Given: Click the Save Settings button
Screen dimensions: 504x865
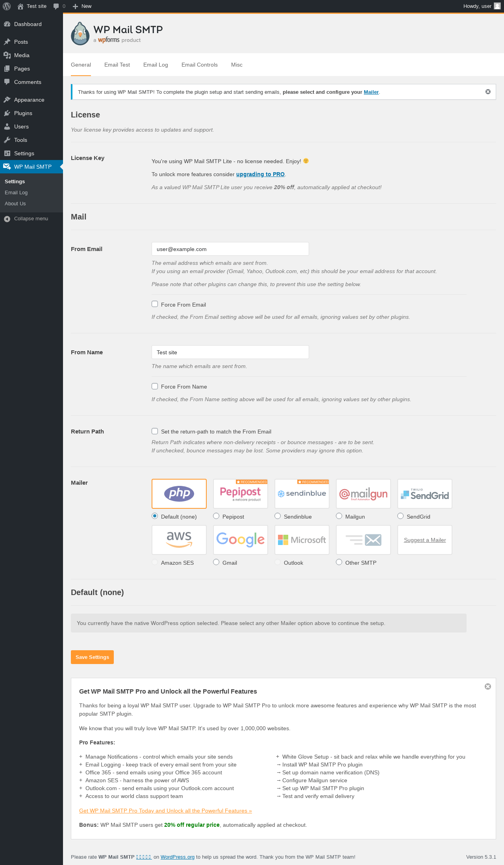Looking at the screenshot, I should click(x=92, y=657).
